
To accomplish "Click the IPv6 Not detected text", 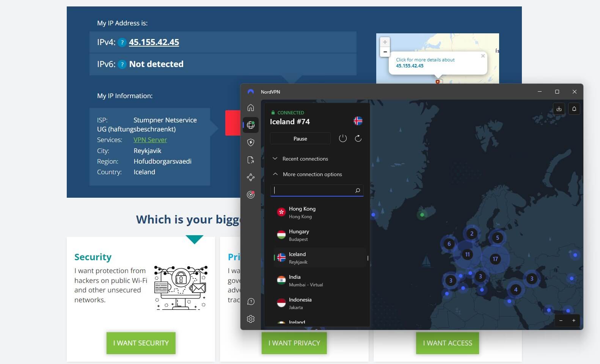I will [x=156, y=64].
